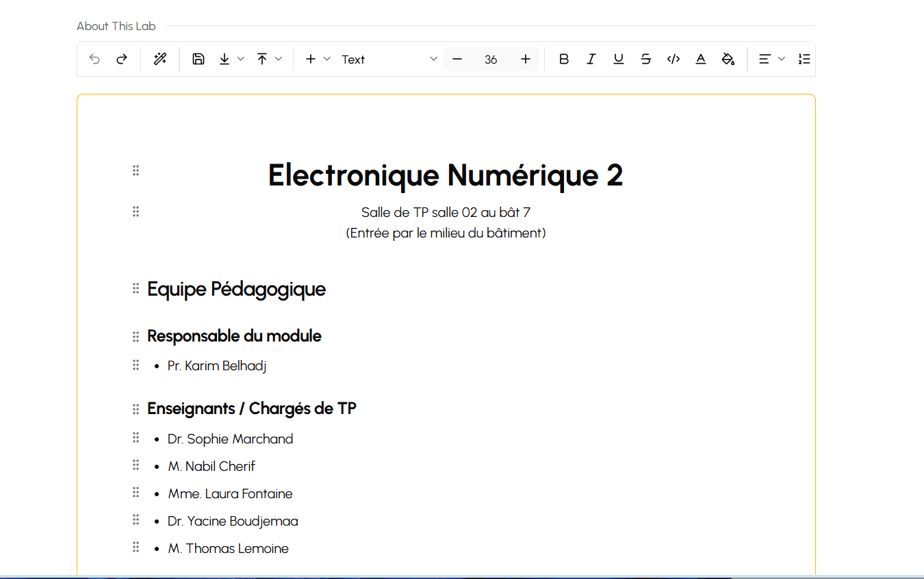Toggle bold formatting
The width and height of the screenshot is (924, 579).
[564, 60]
